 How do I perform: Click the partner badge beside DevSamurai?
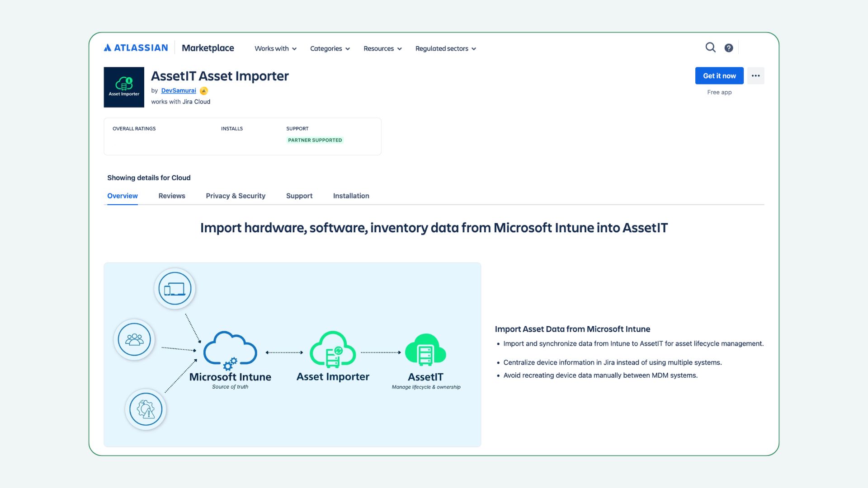204,91
